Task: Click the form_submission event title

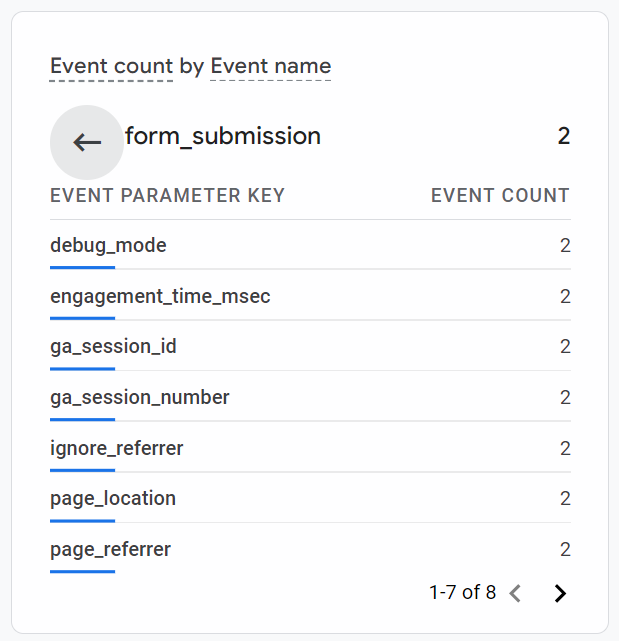Action: click(223, 136)
